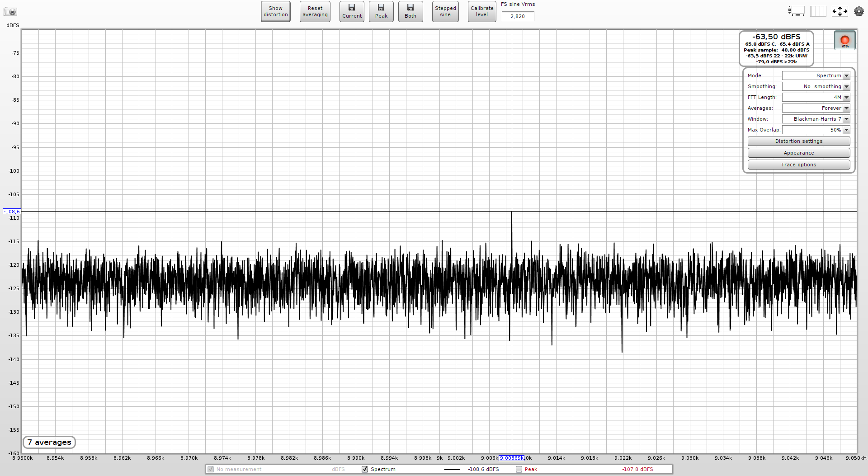The width and height of the screenshot is (868, 476).
Task: Open Trace options
Action: click(x=799, y=165)
